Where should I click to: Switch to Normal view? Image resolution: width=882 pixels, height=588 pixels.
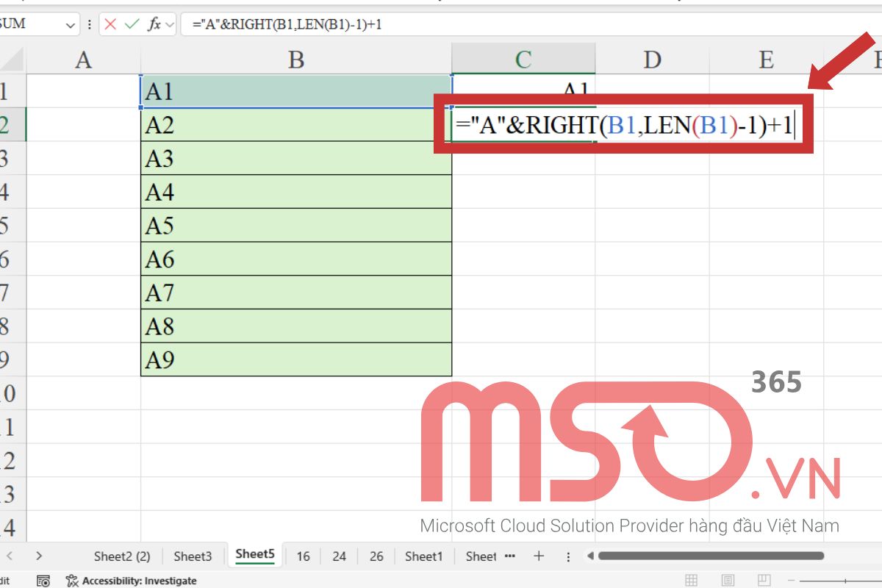[x=692, y=581]
